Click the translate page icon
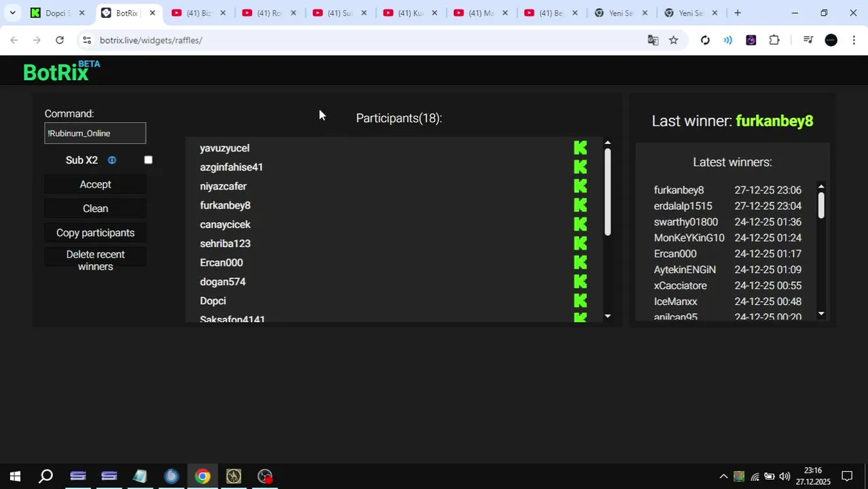Viewport: 868px width, 489px height. (653, 40)
